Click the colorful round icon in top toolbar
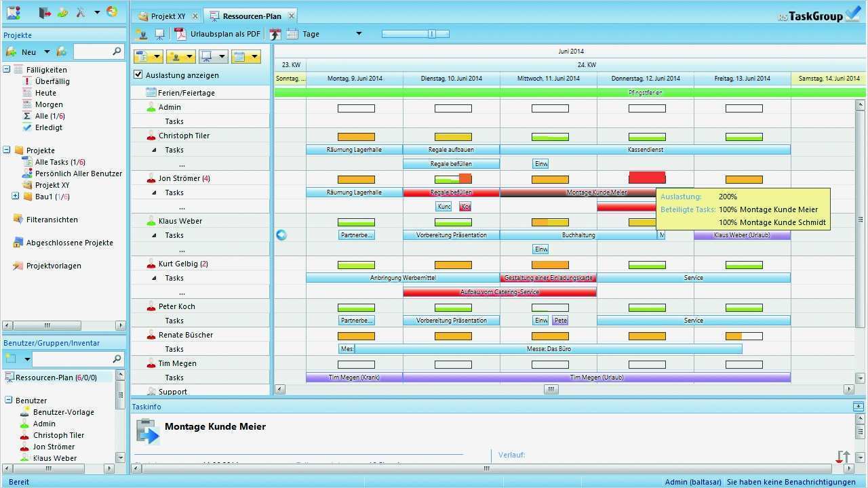868x488 pixels. 112,12
